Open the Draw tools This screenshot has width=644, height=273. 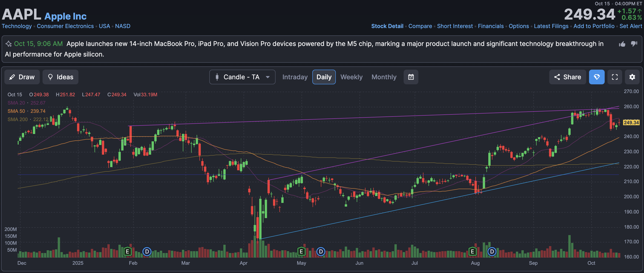(x=22, y=77)
